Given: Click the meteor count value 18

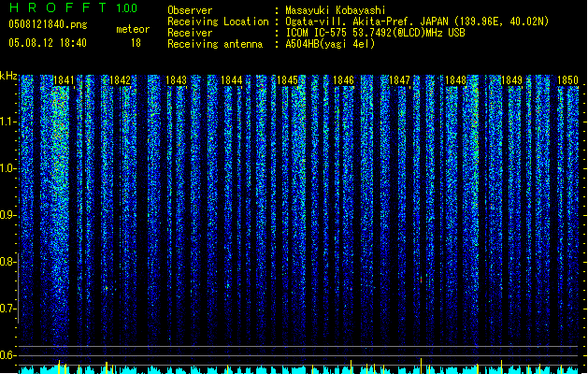Looking at the screenshot, I should [x=136, y=43].
